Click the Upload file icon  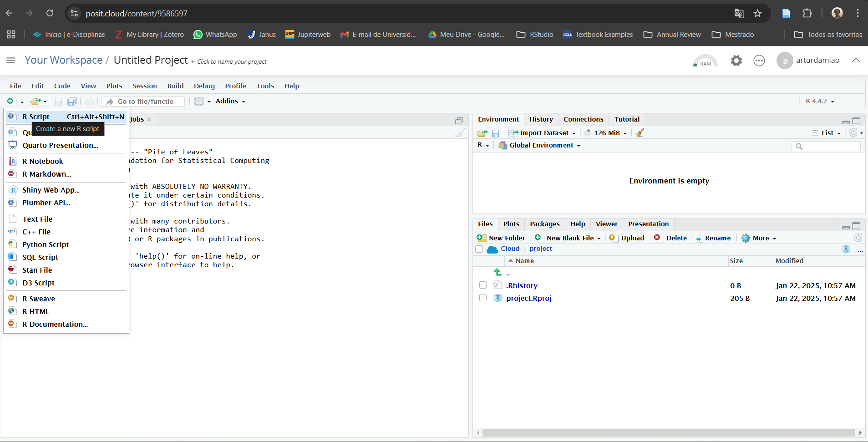click(613, 238)
